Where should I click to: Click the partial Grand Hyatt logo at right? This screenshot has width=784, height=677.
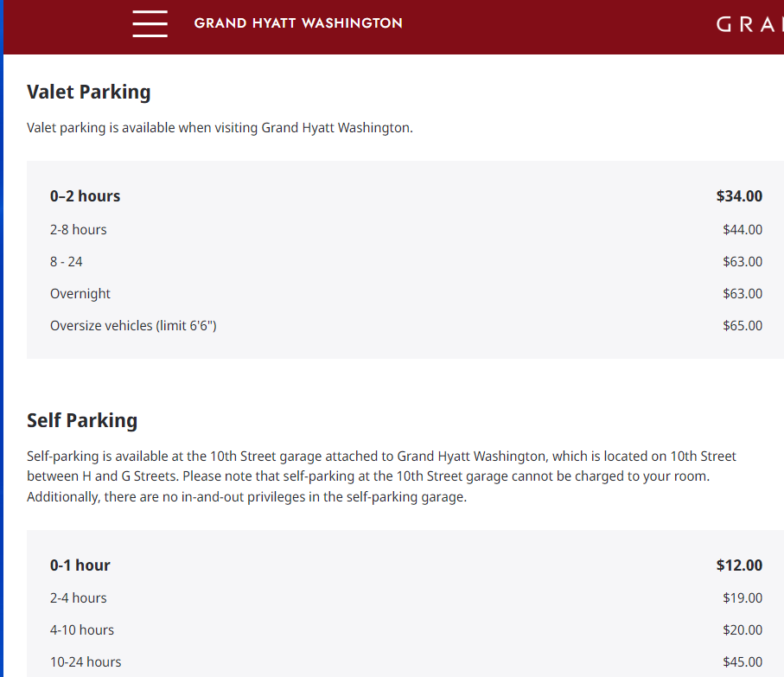coord(749,24)
